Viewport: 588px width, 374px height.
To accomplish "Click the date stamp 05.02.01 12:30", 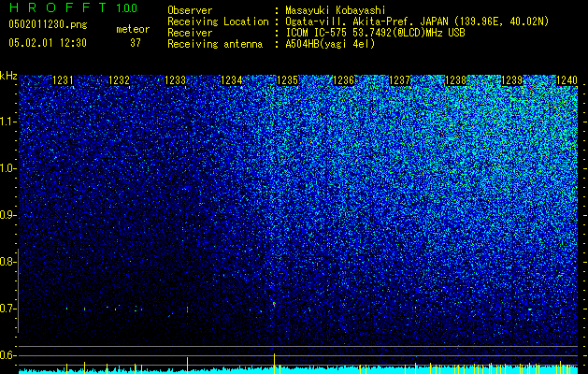I will [x=48, y=43].
